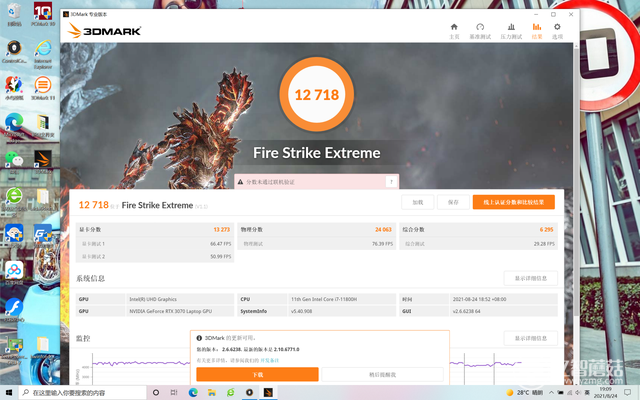Image resolution: width=640 pixels, height=400 pixels.
Task: Open the Windows Start menu
Action: [x=9, y=393]
